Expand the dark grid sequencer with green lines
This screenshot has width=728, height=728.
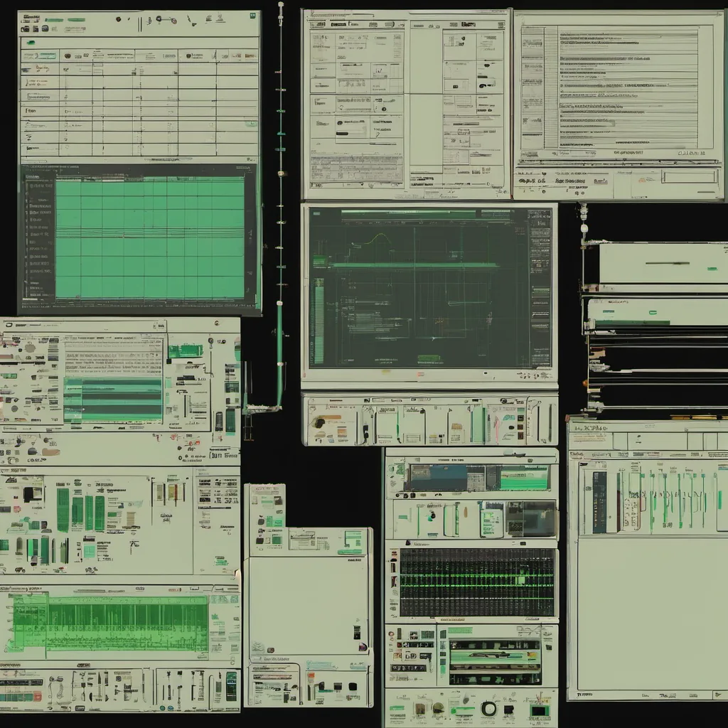pyautogui.click(x=476, y=582)
